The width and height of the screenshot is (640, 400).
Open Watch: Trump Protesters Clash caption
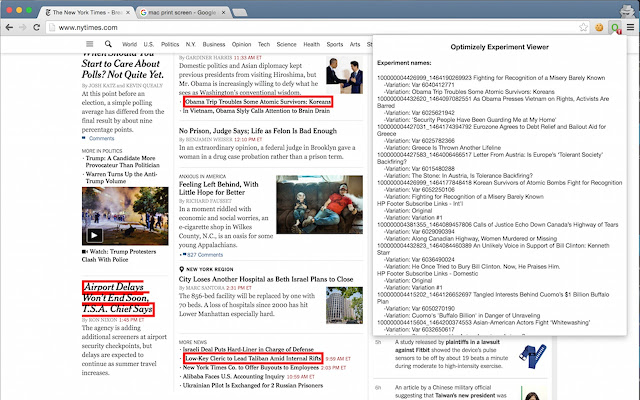coord(119,256)
